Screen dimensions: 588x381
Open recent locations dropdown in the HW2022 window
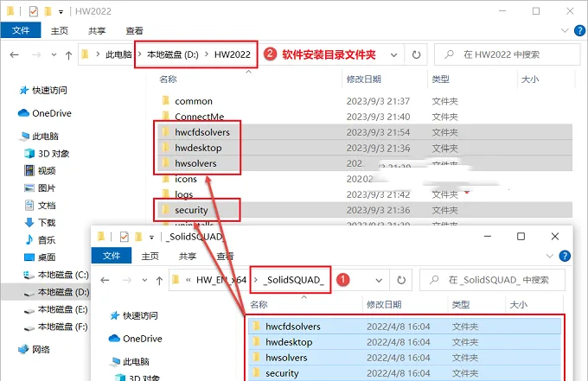pyautogui.click(x=54, y=55)
